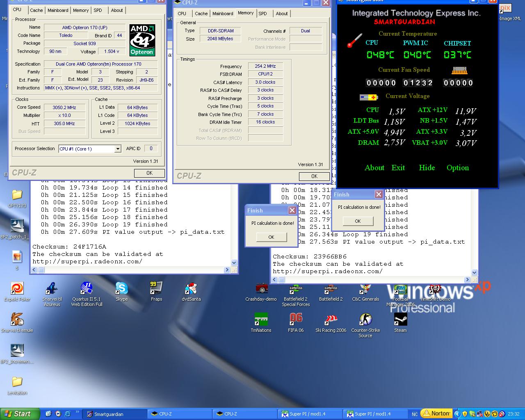
Task: Switch to Cache tab in CPU-Z CPU window
Action: tap(36, 10)
